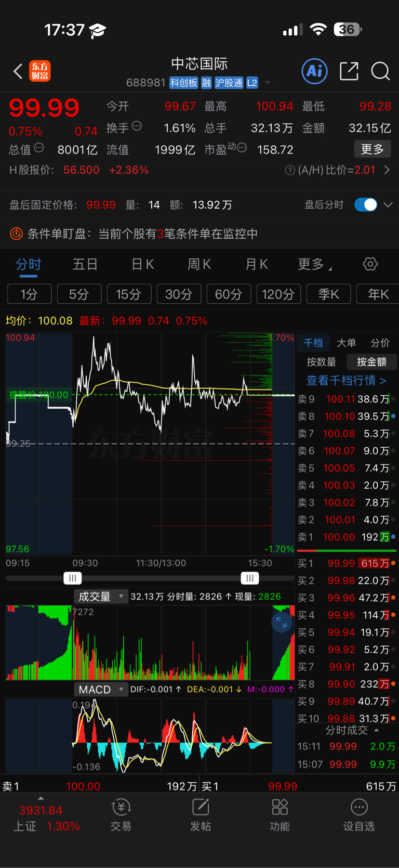399x868 pixels.
Task: Tap 买1 row at 99.99 615万
Action: (x=347, y=563)
